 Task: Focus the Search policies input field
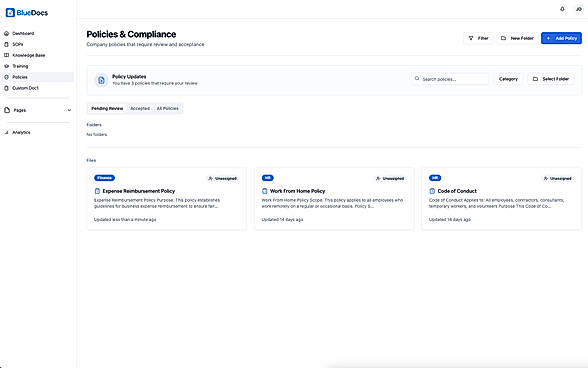coord(450,79)
